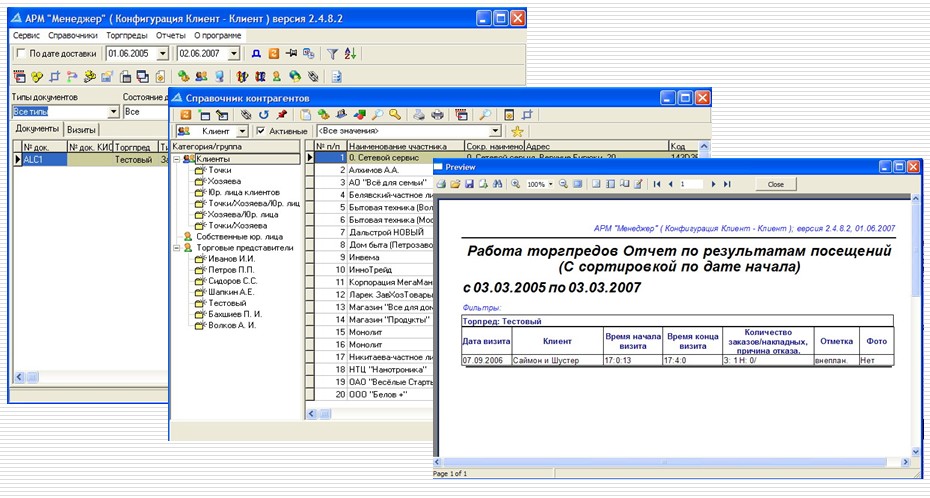
Task: Open a report file in Preview toolbar
Action: [455, 184]
